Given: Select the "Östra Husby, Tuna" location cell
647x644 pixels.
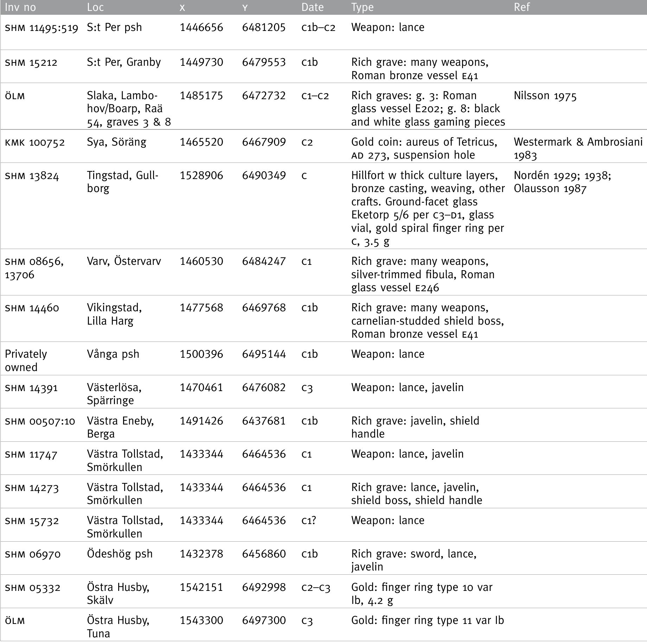Looking at the screenshot, I should [118, 626].
